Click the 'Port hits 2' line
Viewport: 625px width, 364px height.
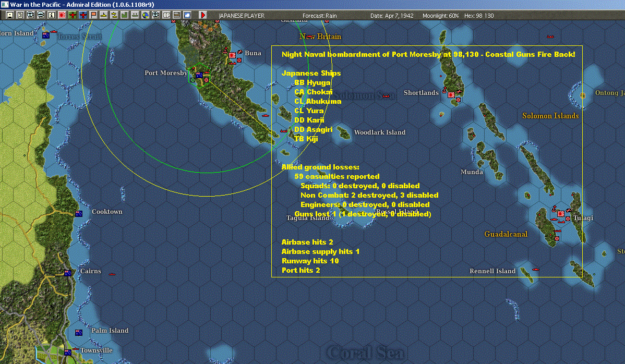point(301,271)
